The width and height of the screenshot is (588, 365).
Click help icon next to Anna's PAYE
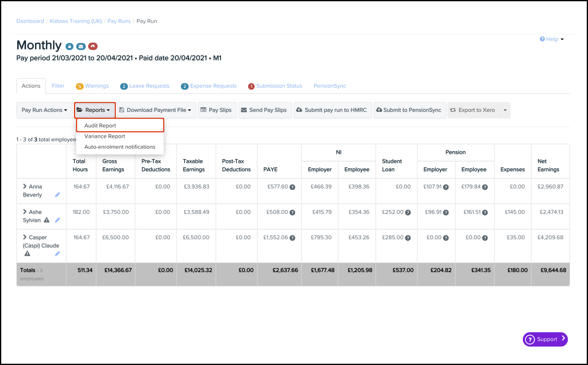click(292, 187)
